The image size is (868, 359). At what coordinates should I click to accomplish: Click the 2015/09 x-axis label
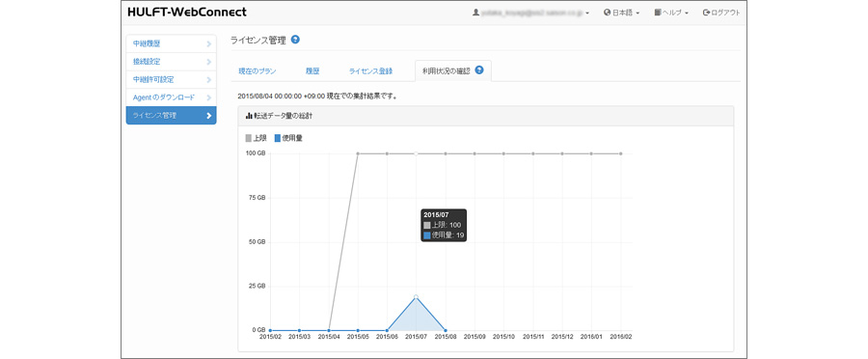coord(475,336)
